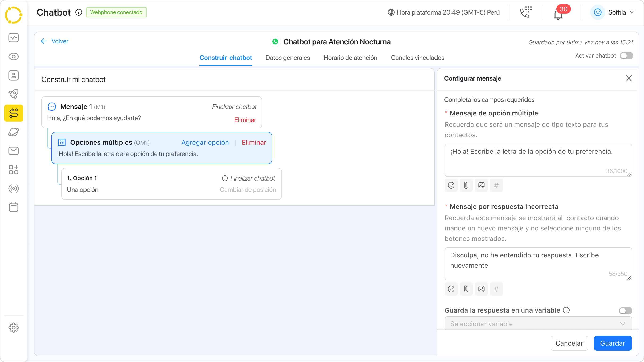
Task: Click the multiple option message text area
Action: tap(538, 160)
